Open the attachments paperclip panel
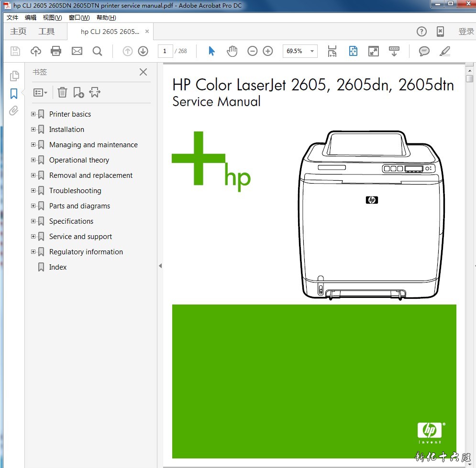This screenshot has width=476, height=468. point(14,111)
